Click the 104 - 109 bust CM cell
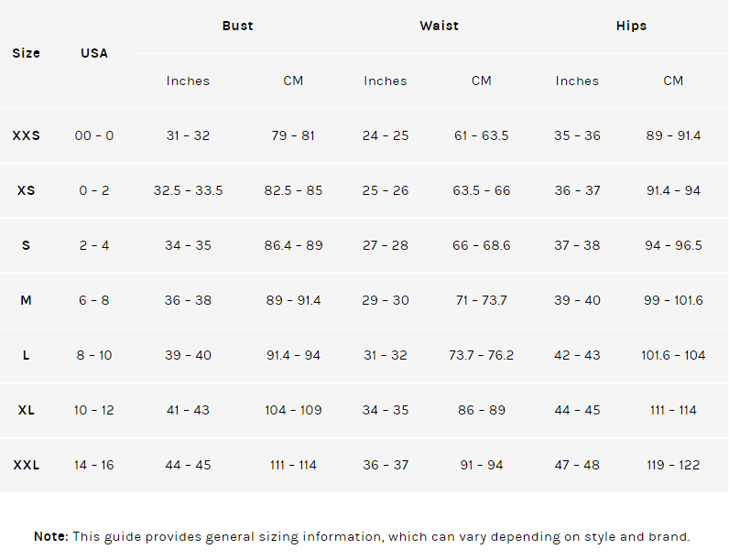Viewport: 729px width, 560px height. pos(293,410)
